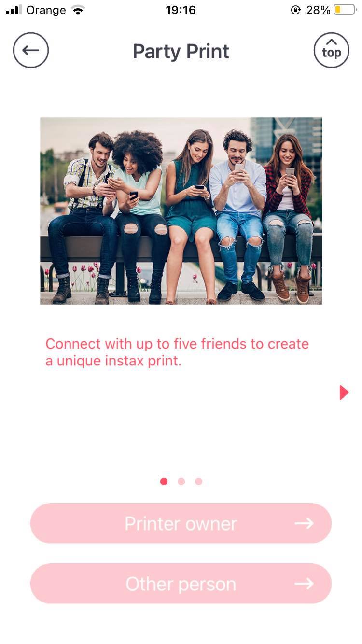362x644 pixels.
Task: Tap the 28% battery percentage text
Action: 318,10
